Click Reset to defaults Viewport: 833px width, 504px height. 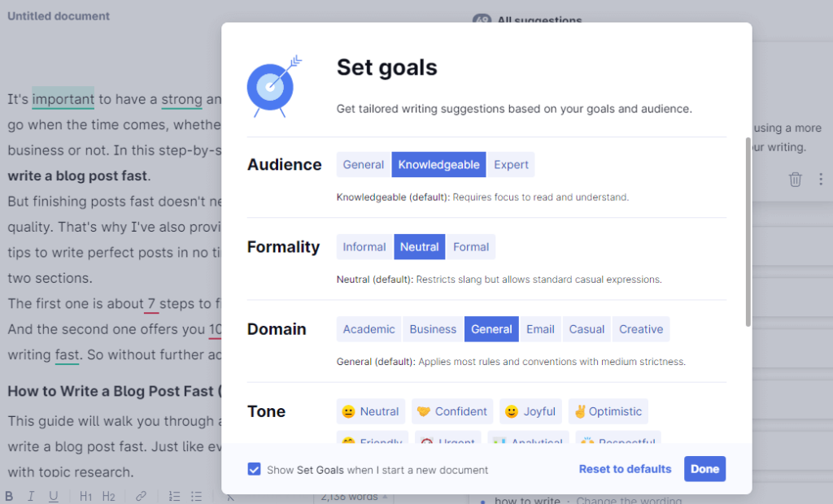click(626, 469)
